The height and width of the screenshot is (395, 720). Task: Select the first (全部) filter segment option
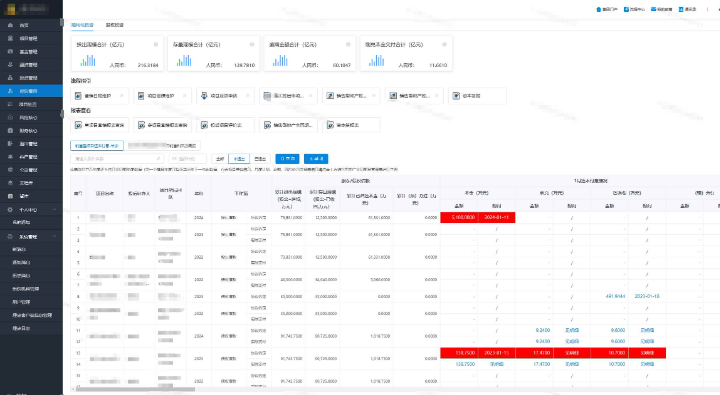220,159
